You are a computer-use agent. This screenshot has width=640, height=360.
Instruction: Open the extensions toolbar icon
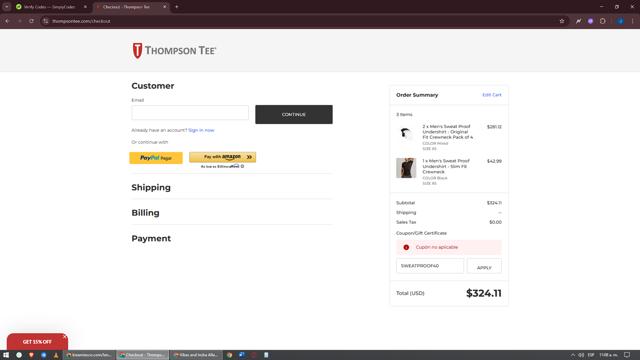603,21
